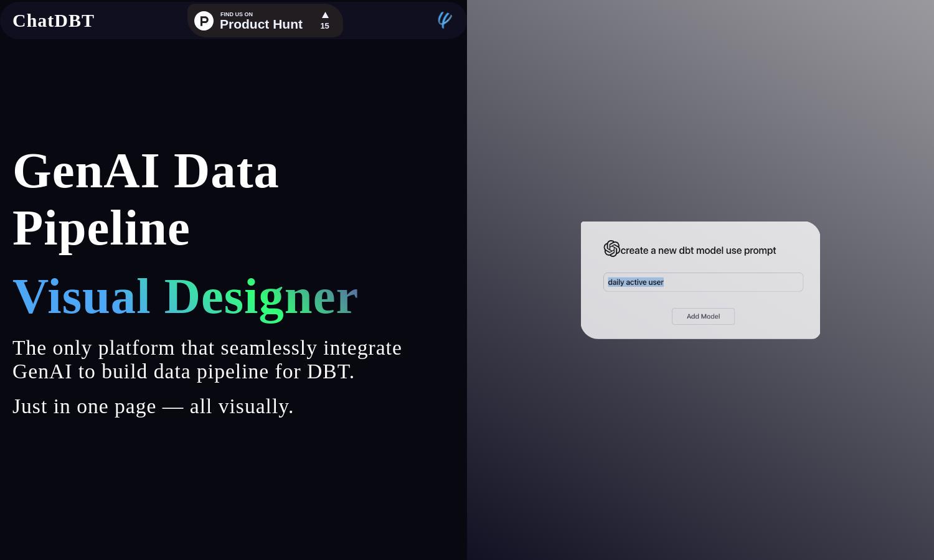Click the 'daily active user' prompt field
Screen dimensions: 934x560
703,282
